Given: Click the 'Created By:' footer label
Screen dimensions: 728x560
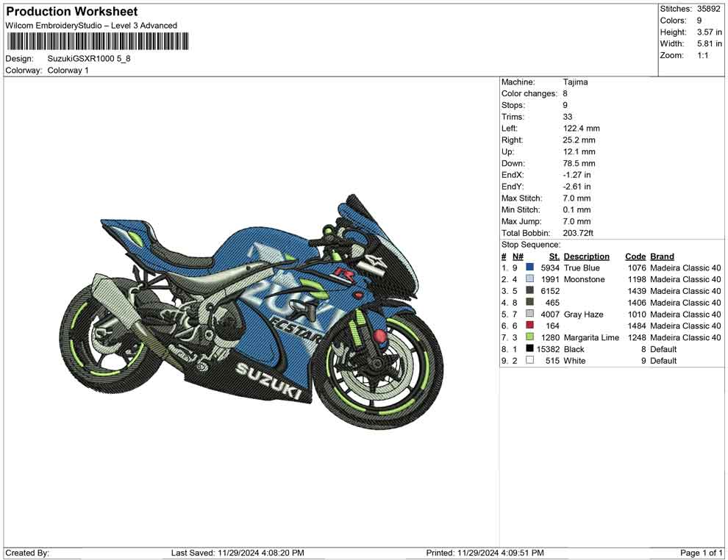Looking at the screenshot, I should tap(27, 553).
